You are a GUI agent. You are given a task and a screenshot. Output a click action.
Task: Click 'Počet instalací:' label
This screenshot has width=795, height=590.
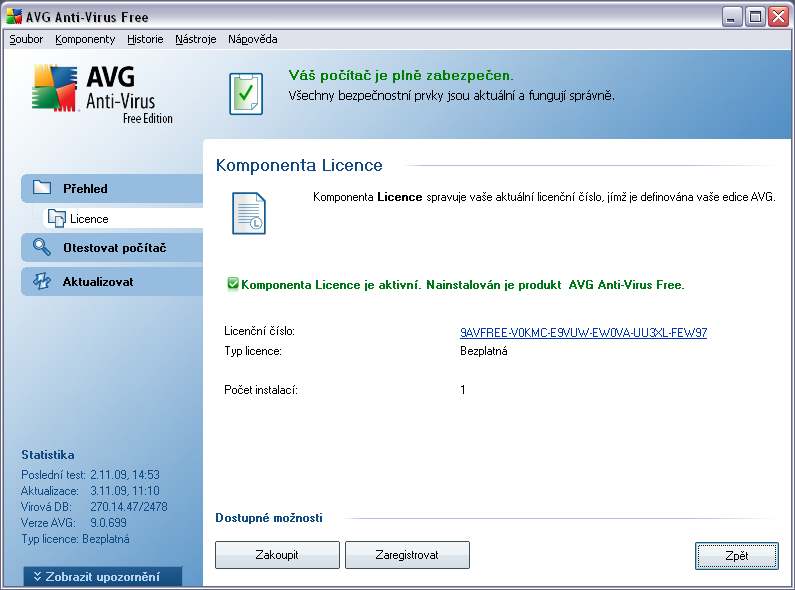(x=261, y=390)
